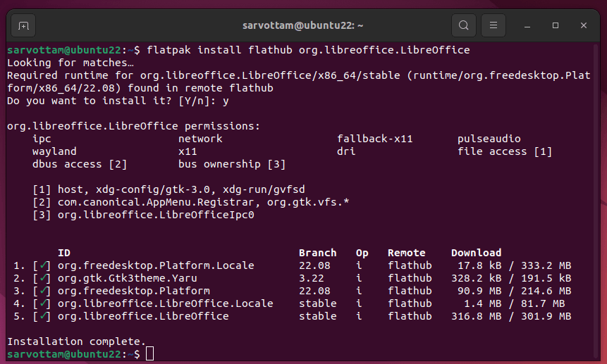Click the 'Installation complete.' message

pos(77,341)
